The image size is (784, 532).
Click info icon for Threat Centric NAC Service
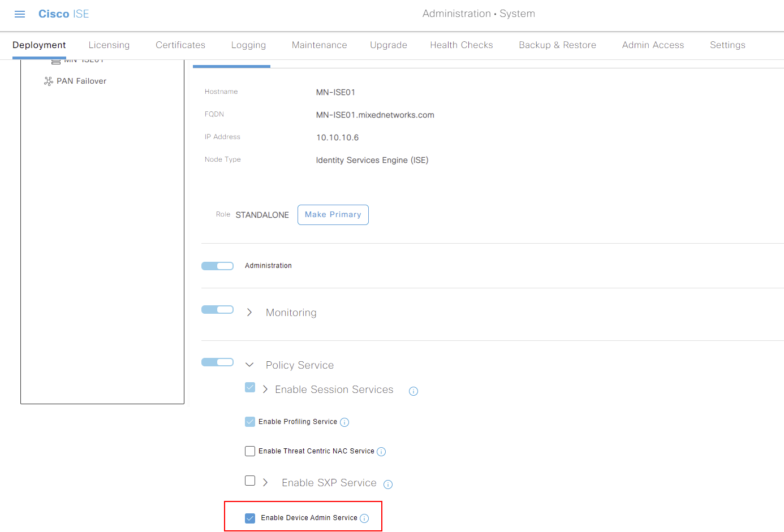tap(381, 452)
